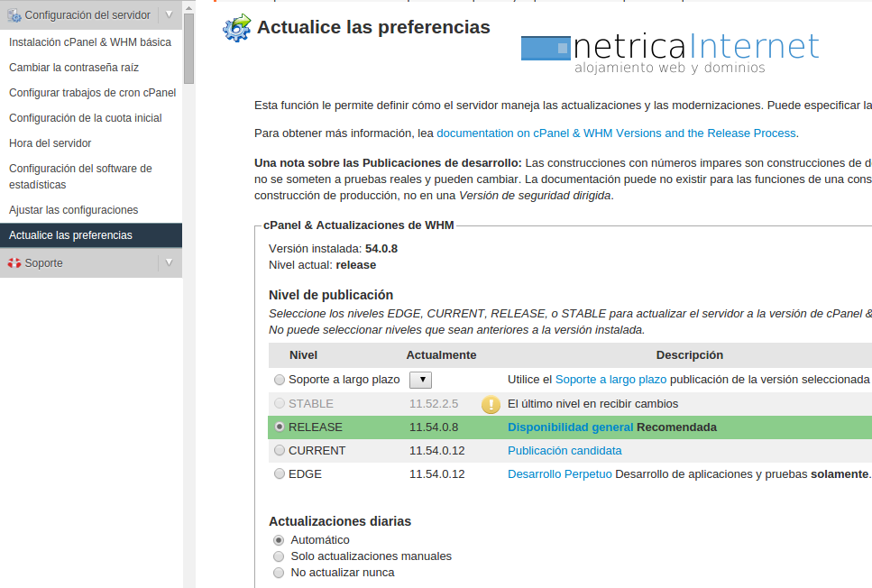Viewport: 872px width, 588px height.
Task: Select Solo actualizaciones manuales option
Action: pos(279,556)
